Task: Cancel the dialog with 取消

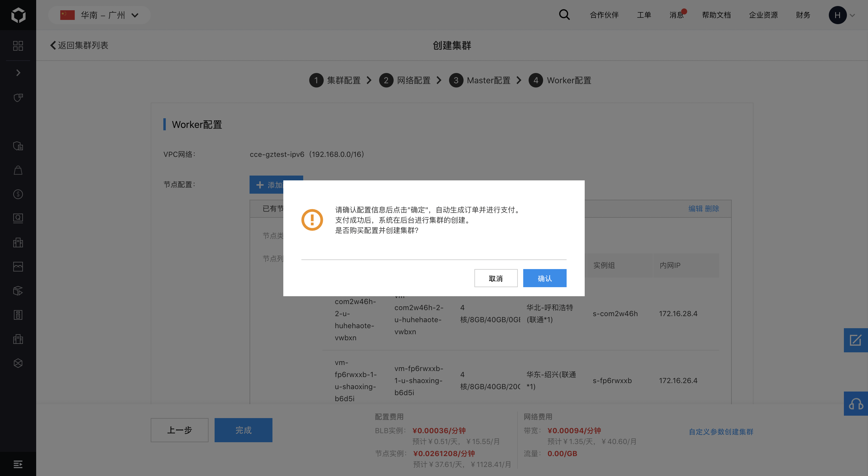Action: point(496,278)
